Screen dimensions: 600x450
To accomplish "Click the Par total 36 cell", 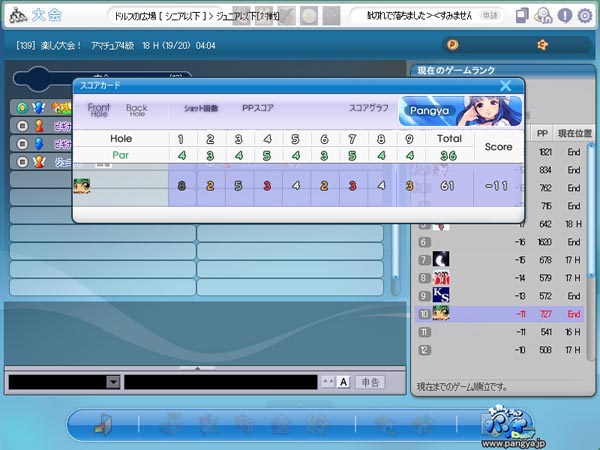I will tap(448, 156).
